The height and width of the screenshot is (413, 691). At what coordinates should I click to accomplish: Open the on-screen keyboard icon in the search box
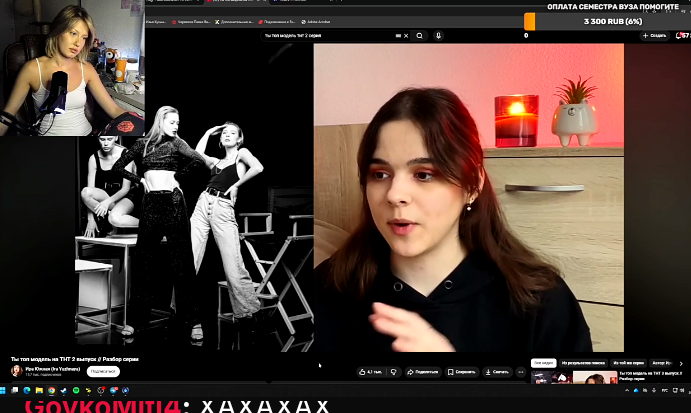click(x=398, y=36)
